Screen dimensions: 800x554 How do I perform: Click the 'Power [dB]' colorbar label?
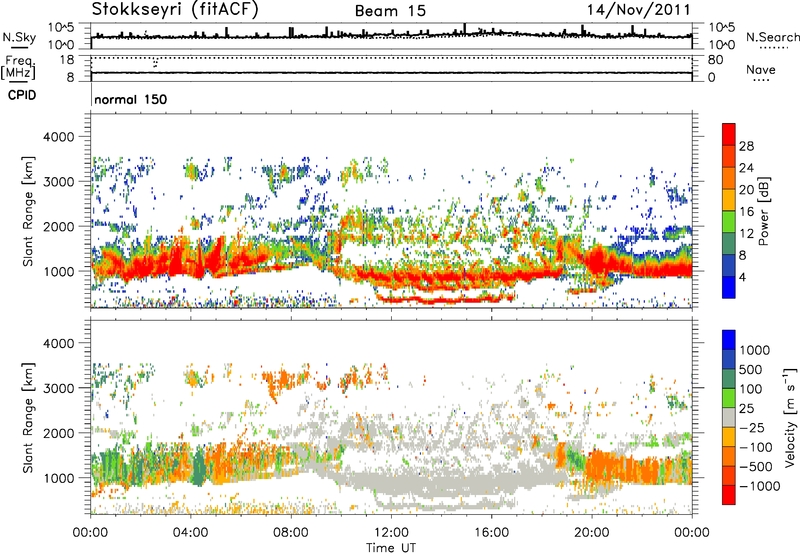point(763,211)
